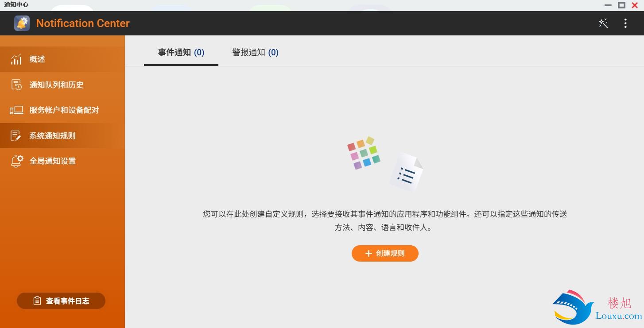Go to 通知队列和历史 section
The width and height of the screenshot is (644, 328).
62,85
